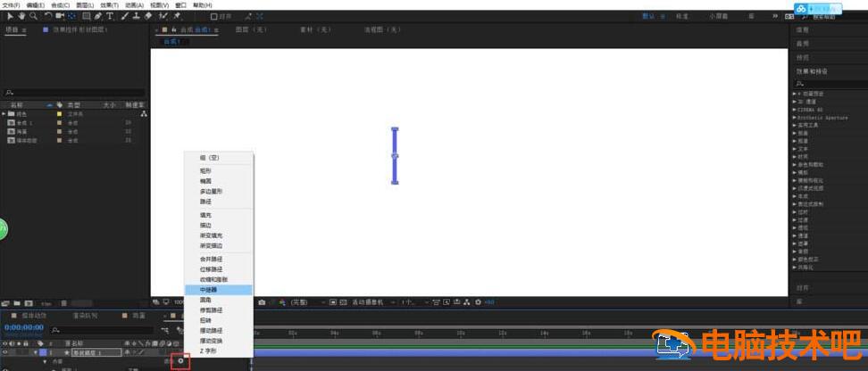868x371 pixels.
Task: Select the Type text tool
Action: click(x=110, y=16)
